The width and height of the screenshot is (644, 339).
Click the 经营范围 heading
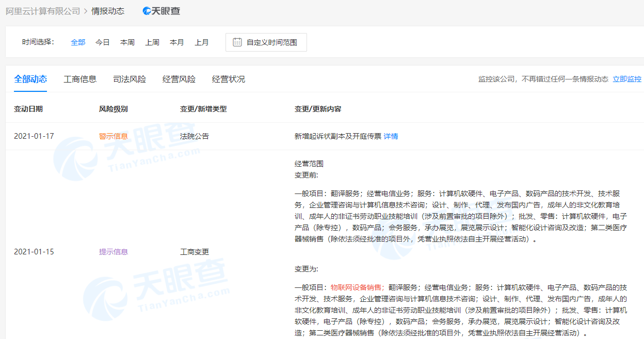pos(309,164)
